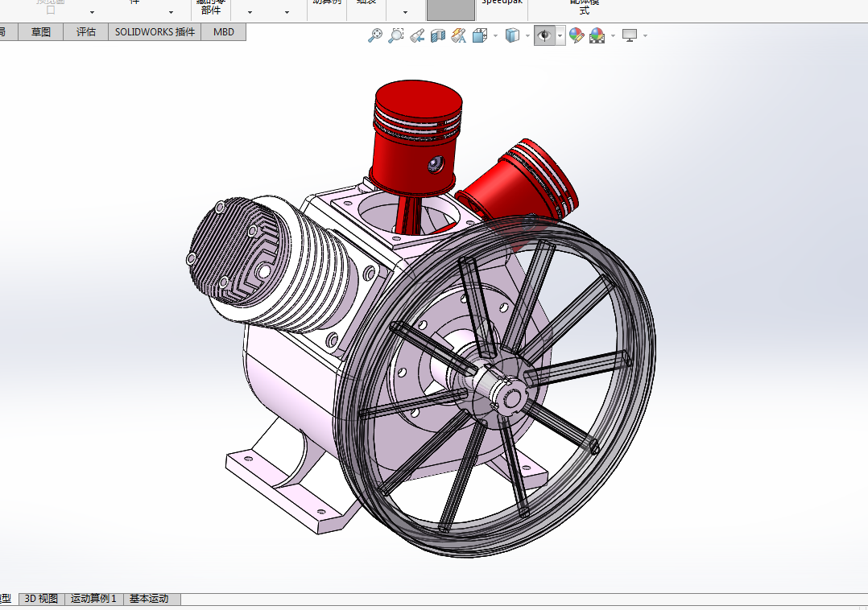Select the crankshaft end at flywheel hub
868x610 pixels.
coord(510,397)
